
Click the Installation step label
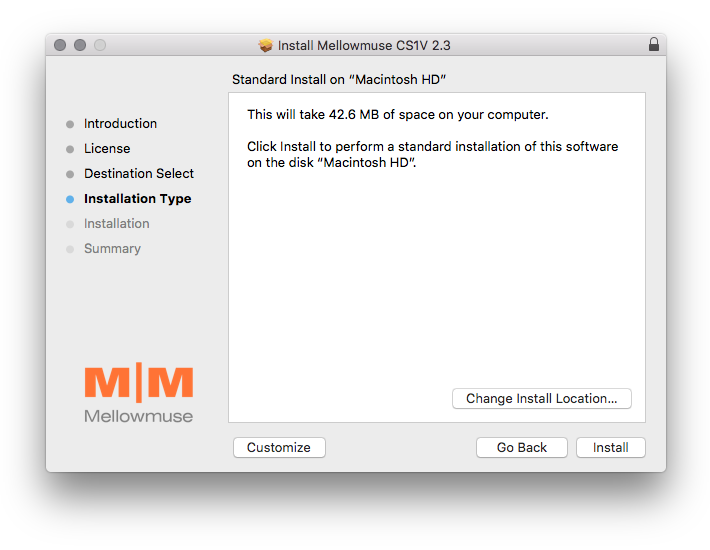pyautogui.click(x=116, y=224)
